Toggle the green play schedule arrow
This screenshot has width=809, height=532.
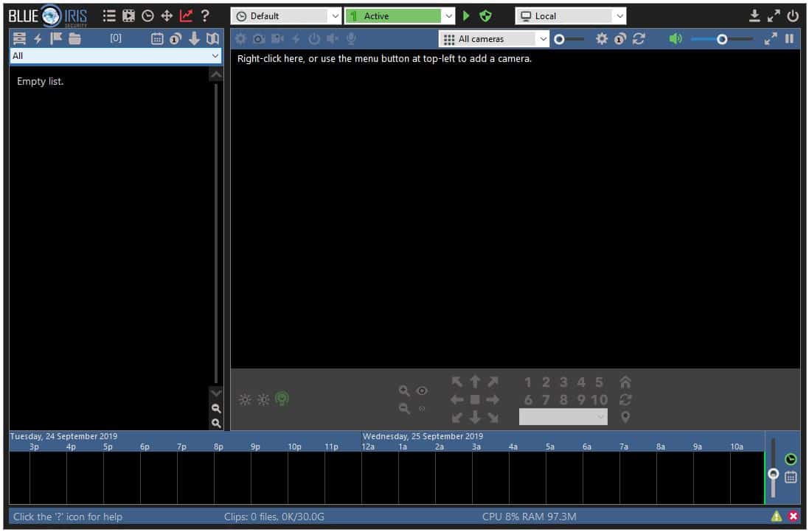pyautogui.click(x=466, y=15)
